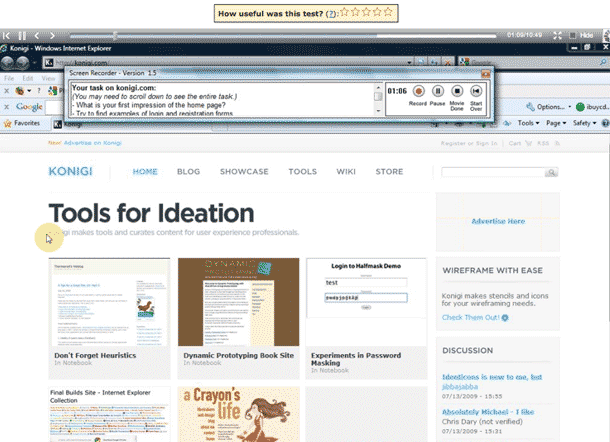Open the address bar history dropdown

(x=409, y=62)
